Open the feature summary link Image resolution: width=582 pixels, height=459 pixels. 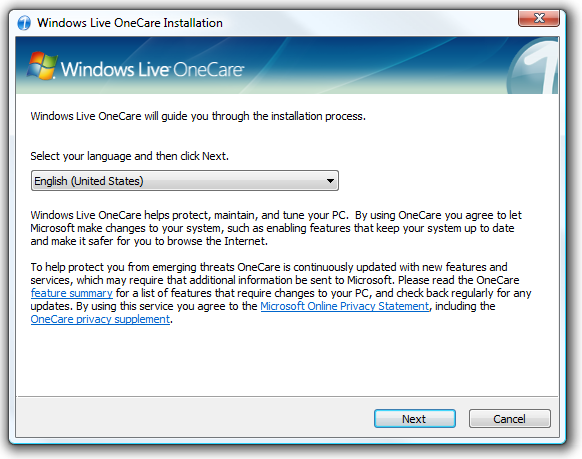[x=72, y=293]
